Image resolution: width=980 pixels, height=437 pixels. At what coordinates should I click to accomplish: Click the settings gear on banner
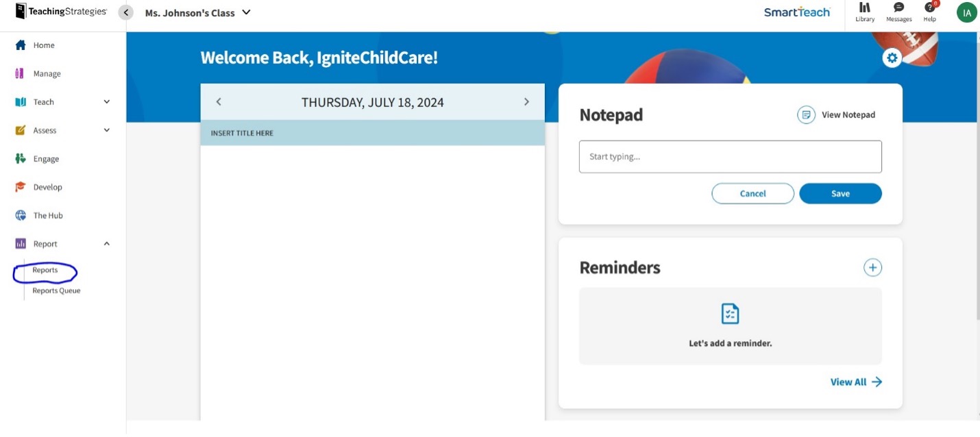(x=892, y=58)
